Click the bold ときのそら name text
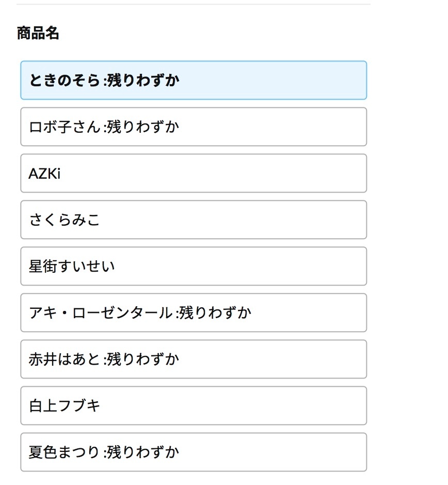The height and width of the screenshot is (485, 448). click(64, 80)
